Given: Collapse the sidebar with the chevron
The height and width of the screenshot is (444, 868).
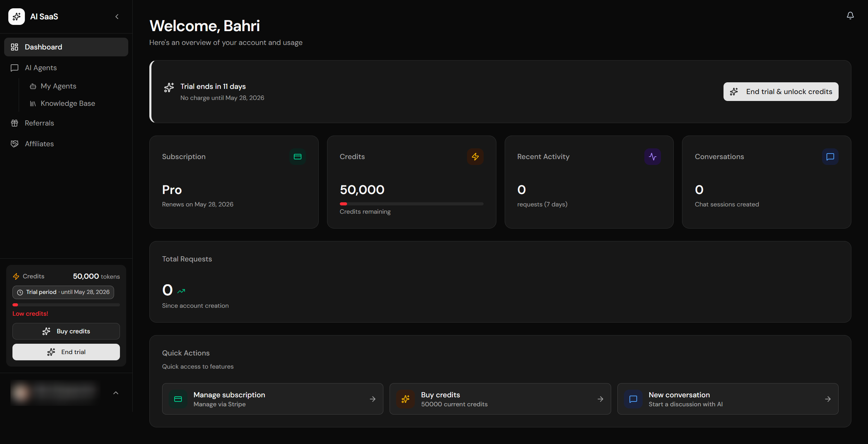Looking at the screenshot, I should (117, 17).
